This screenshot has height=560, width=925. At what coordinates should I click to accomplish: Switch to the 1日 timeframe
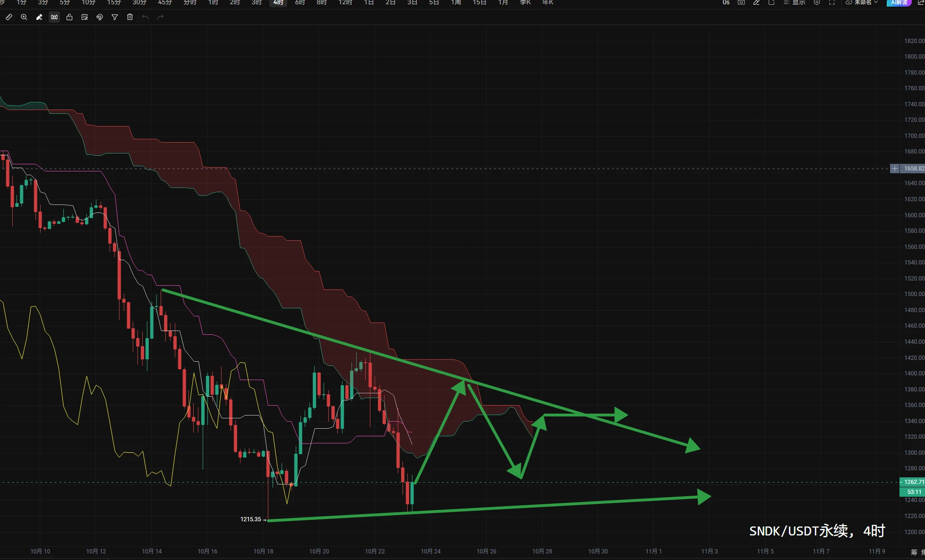(369, 2)
